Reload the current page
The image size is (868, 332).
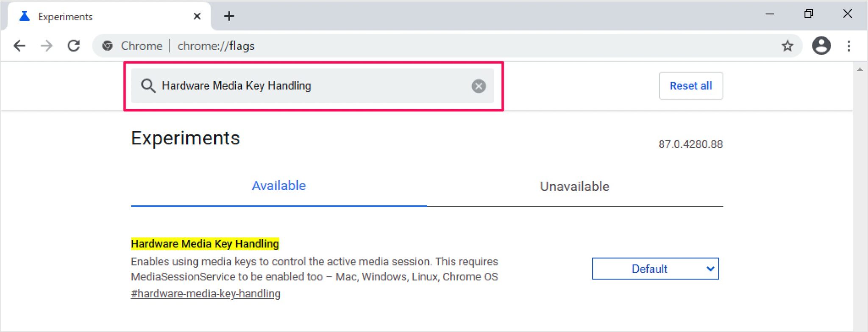74,46
